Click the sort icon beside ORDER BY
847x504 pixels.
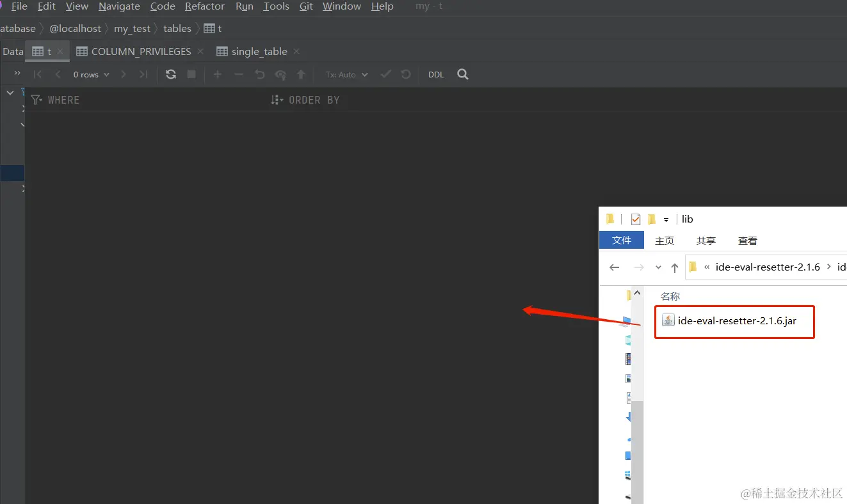[x=277, y=100]
